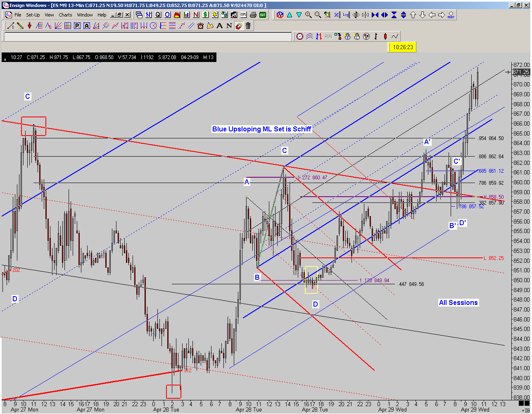Click the cyan up-triangle icon
Viewport: 532px width, 414px height.
(x=289, y=15)
